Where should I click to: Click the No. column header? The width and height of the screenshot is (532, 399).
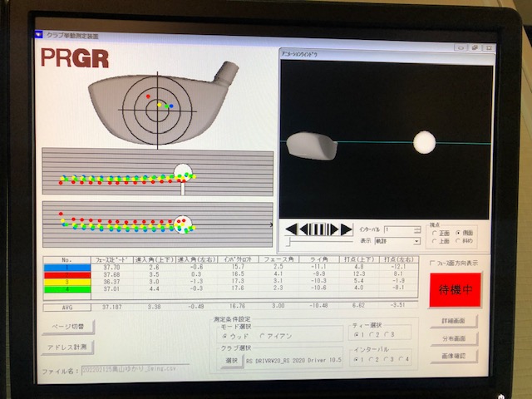point(66,260)
